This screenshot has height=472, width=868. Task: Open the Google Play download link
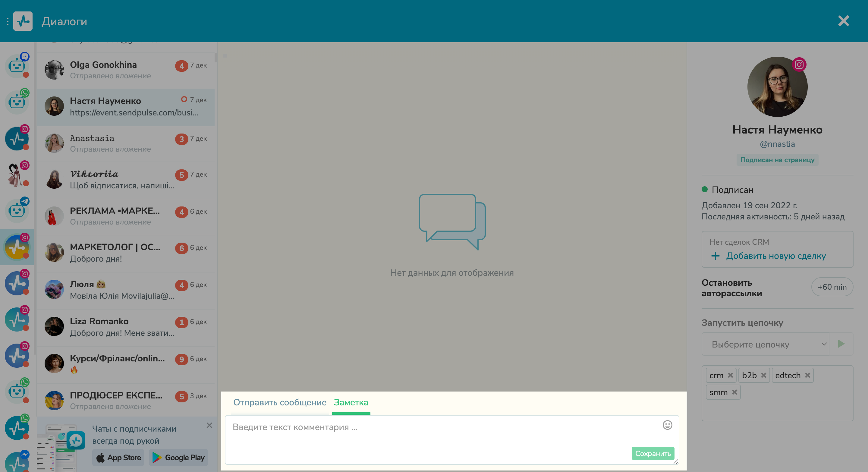[x=178, y=458]
